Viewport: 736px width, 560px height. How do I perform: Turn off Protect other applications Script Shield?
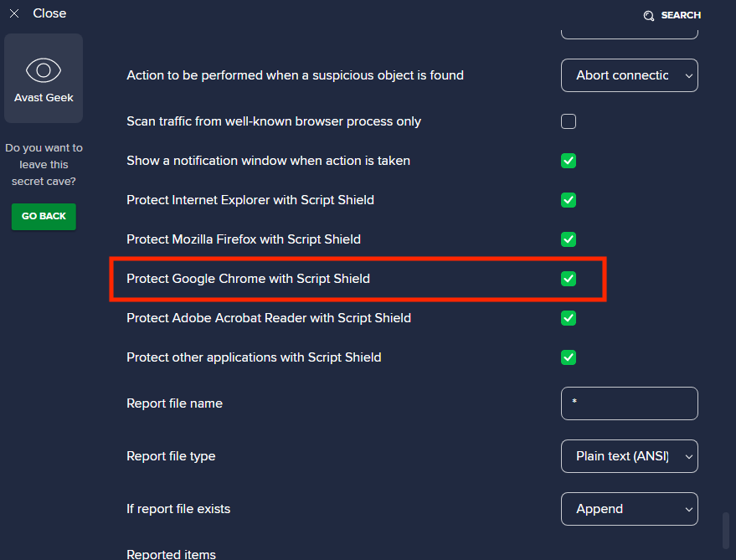(x=569, y=357)
